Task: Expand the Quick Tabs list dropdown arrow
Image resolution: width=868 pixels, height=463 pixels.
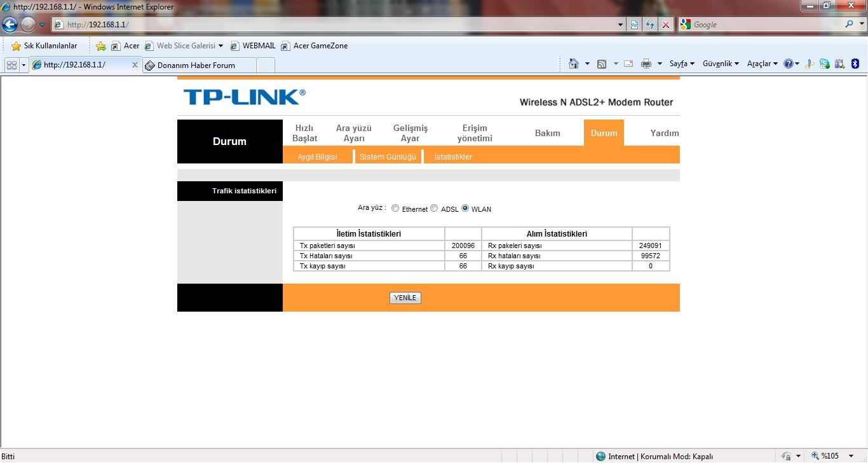Action: 24,65
